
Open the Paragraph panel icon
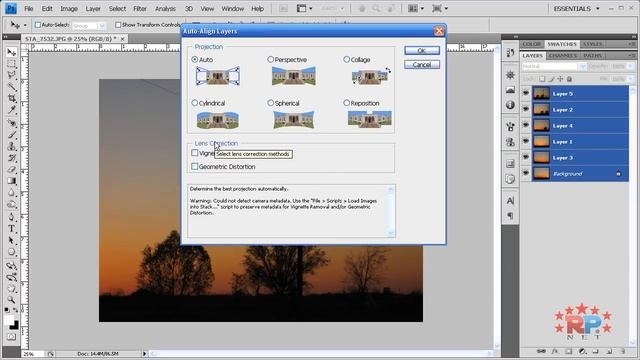[x=510, y=216]
